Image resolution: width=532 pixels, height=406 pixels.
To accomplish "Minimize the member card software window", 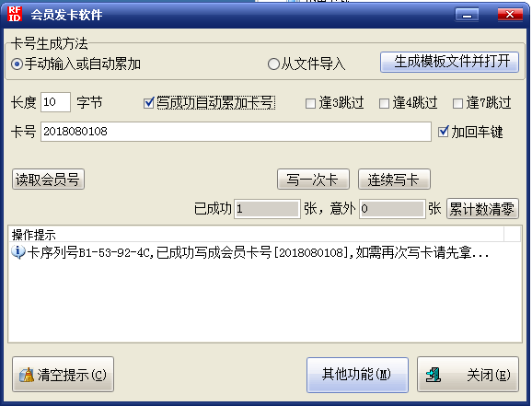I will click(467, 15).
